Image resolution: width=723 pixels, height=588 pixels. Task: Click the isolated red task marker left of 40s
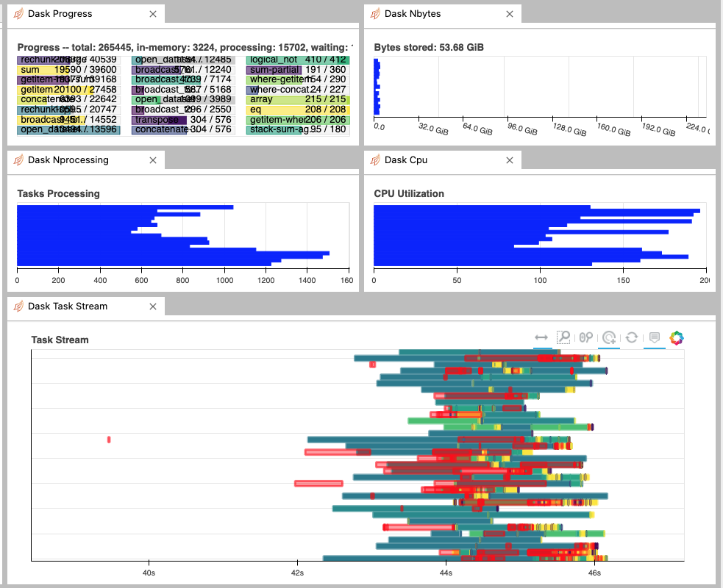pyautogui.click(x=109, y=440)
